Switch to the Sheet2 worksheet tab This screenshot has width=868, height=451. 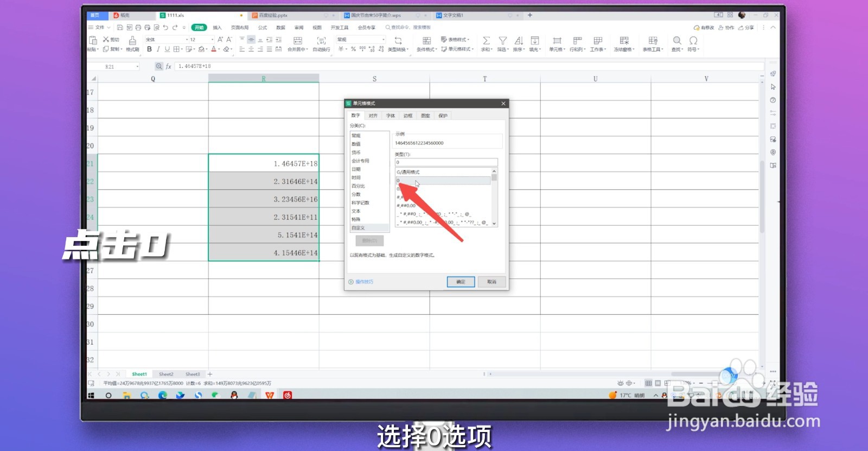(x=166, y=374)
